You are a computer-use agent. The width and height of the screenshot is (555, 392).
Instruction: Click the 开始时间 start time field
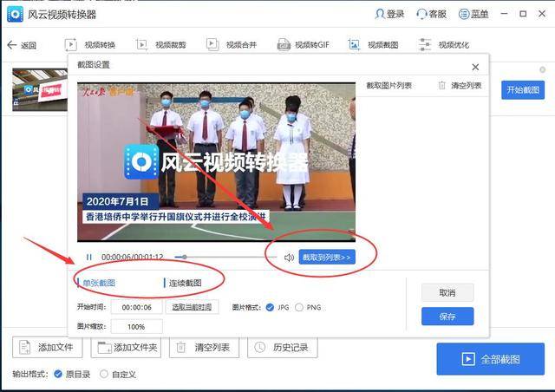tap(137, 307)
